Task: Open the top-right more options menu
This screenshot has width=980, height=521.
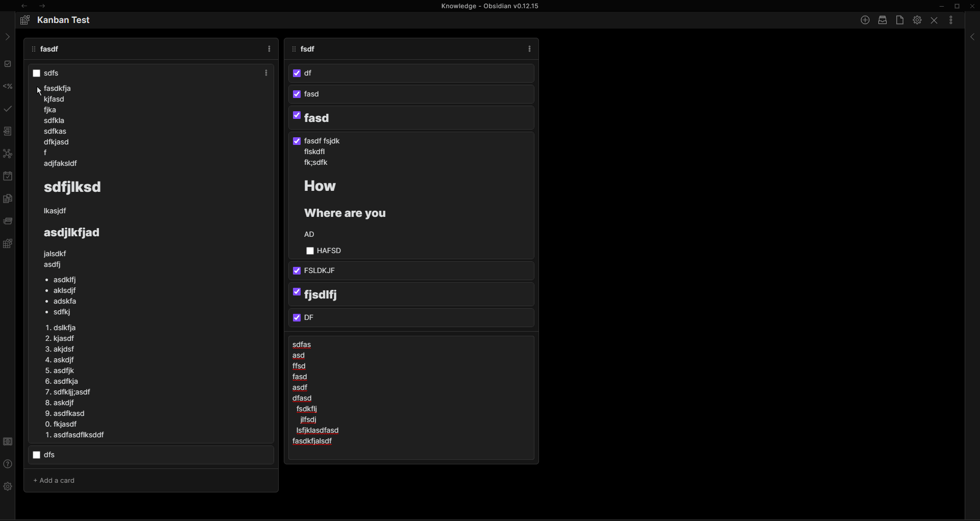Action: 951,20
